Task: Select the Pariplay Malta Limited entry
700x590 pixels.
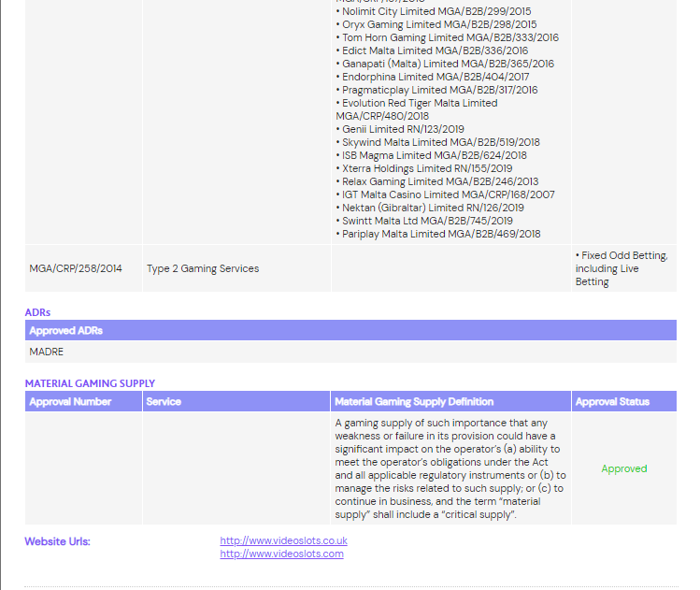Action: coord(438,234)
